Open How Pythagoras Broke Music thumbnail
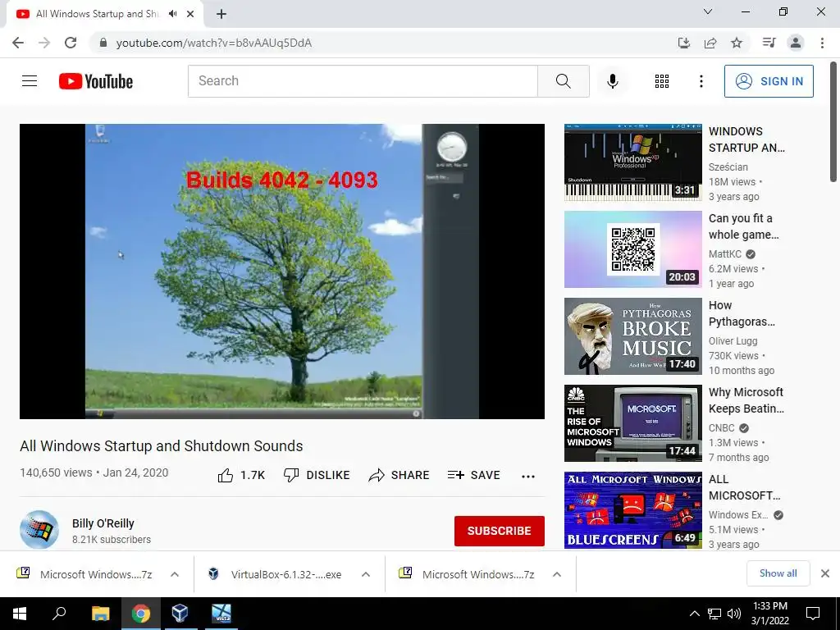 pos(632,336)
